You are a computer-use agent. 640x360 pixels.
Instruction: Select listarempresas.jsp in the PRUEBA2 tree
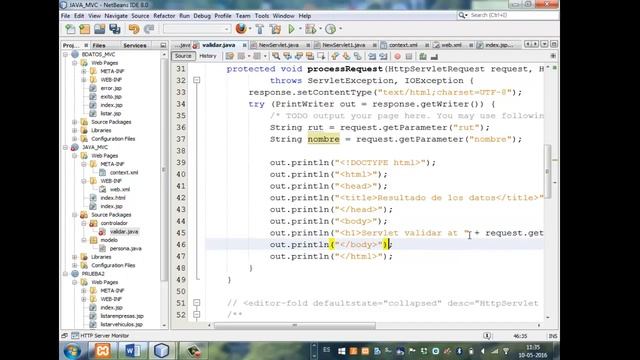point(122,316)
